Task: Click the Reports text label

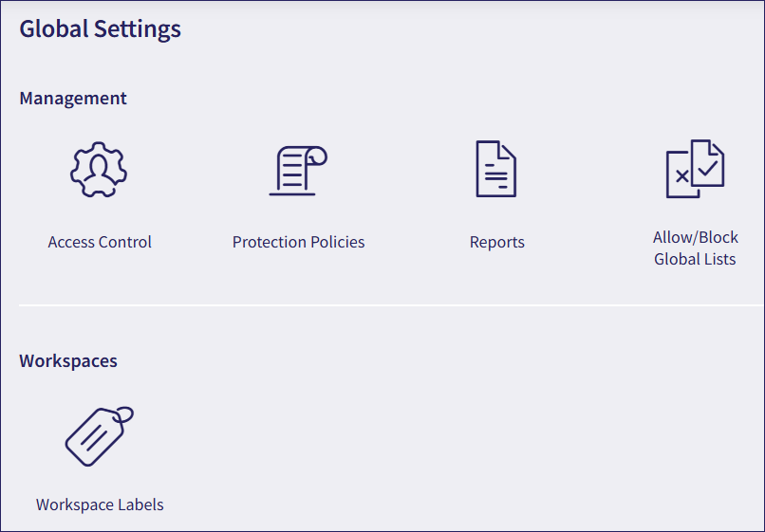Action: pyautogui.click(x=496, y=242)
